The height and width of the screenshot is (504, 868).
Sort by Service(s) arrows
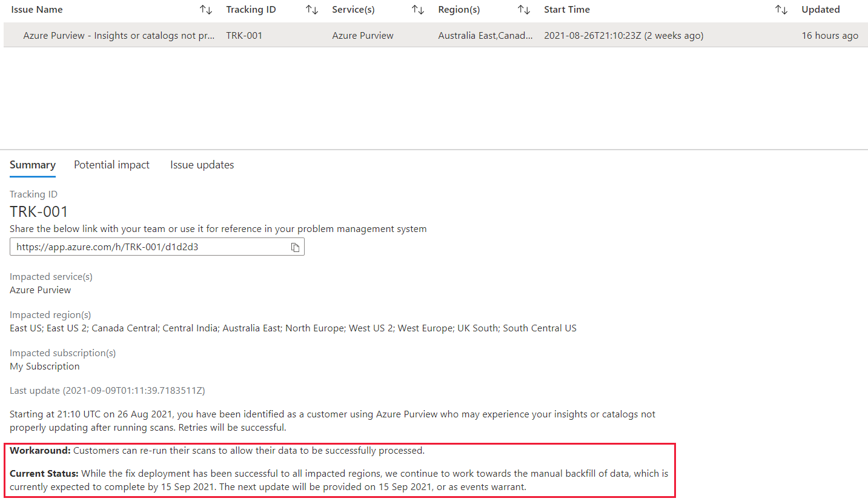(418, 10)
